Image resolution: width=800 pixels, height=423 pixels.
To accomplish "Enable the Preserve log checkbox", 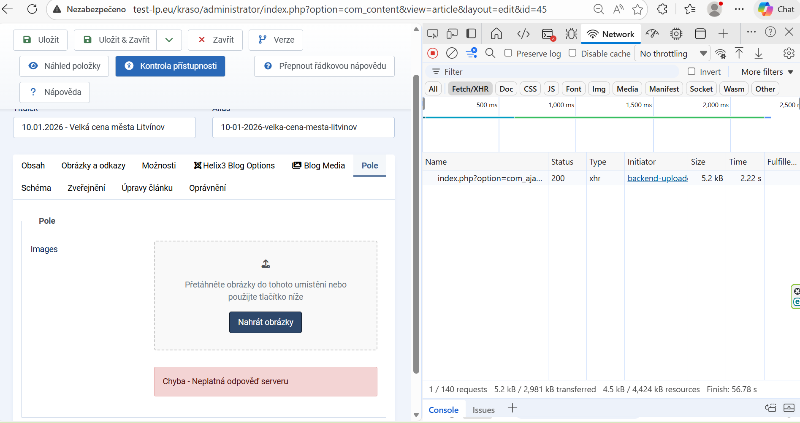I will [509, 53].
